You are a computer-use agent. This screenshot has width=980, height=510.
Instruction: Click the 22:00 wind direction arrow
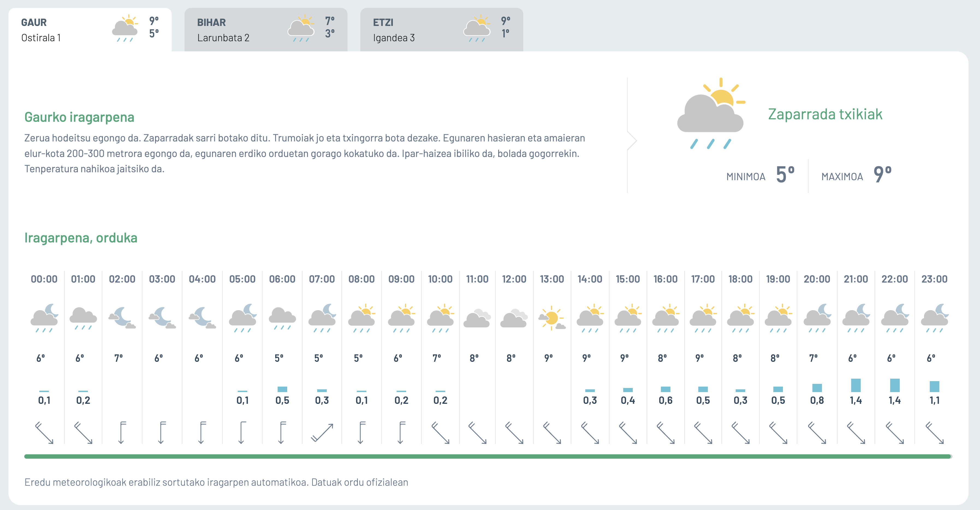(895, 433)
